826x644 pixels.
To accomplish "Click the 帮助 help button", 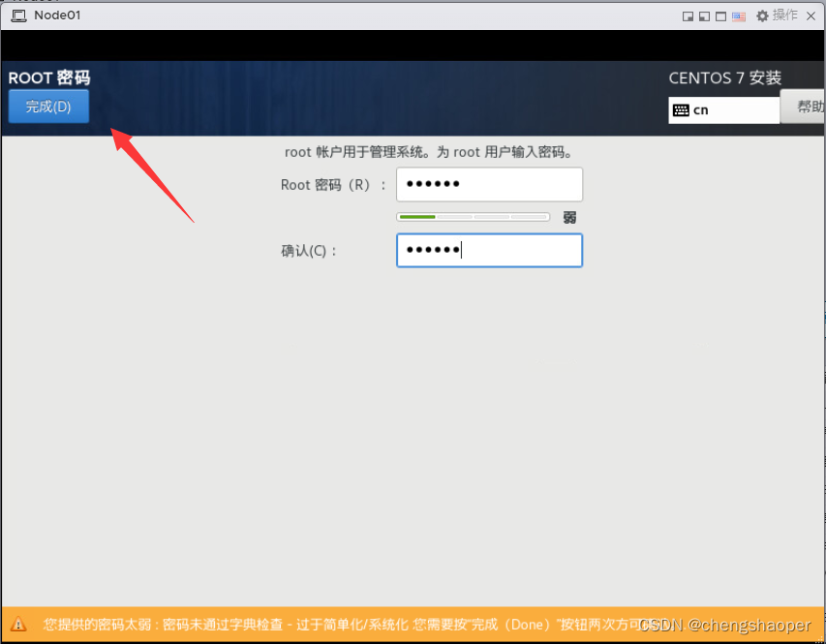I will [x=803, y=107].
